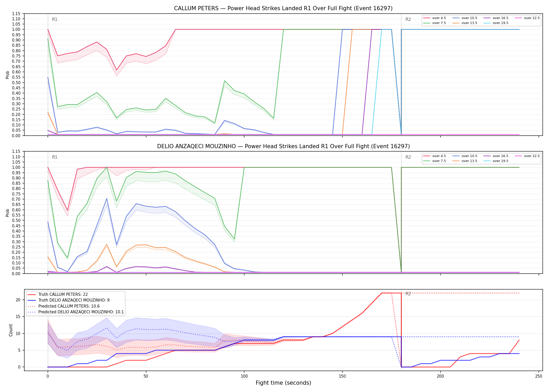Click the '0.50' tick on middle chart y-axis
Viewport: 549px width, 392px height.
coord(16,221)
